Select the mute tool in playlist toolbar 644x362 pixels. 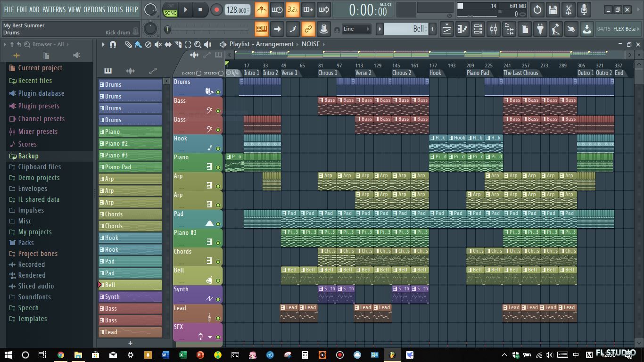click(158, 44)
